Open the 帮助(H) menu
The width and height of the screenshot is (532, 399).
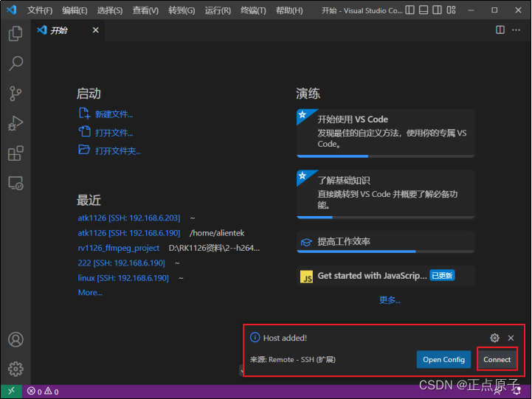pyautogui.click(x=289, y=10)
